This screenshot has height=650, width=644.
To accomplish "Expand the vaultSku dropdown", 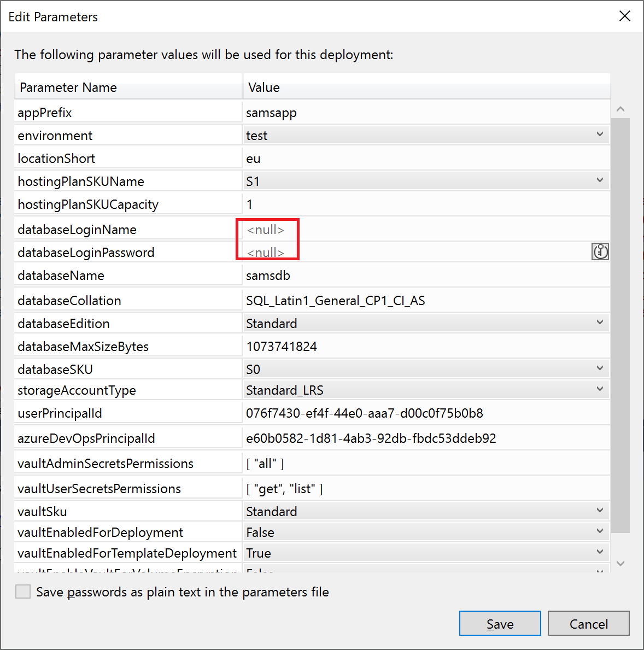I will [600, 511].
